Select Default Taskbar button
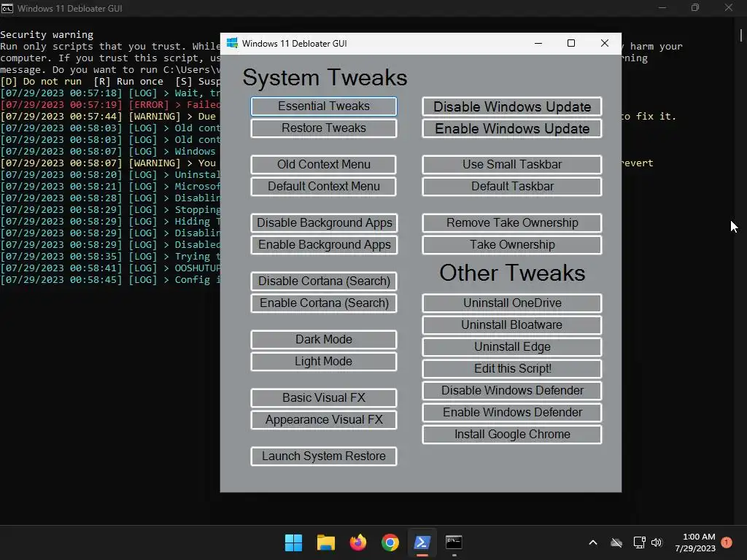The image size is (747, 560). click(512, 186)
